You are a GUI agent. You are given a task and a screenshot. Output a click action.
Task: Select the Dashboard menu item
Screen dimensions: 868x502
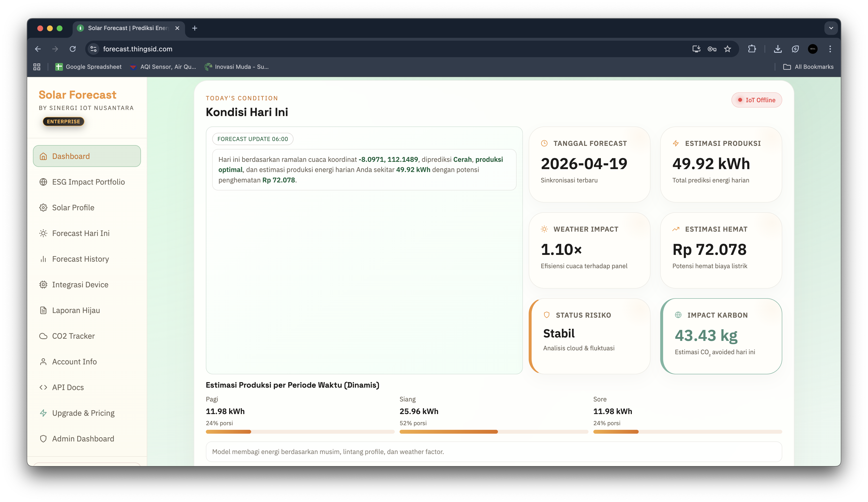[87, 156]
